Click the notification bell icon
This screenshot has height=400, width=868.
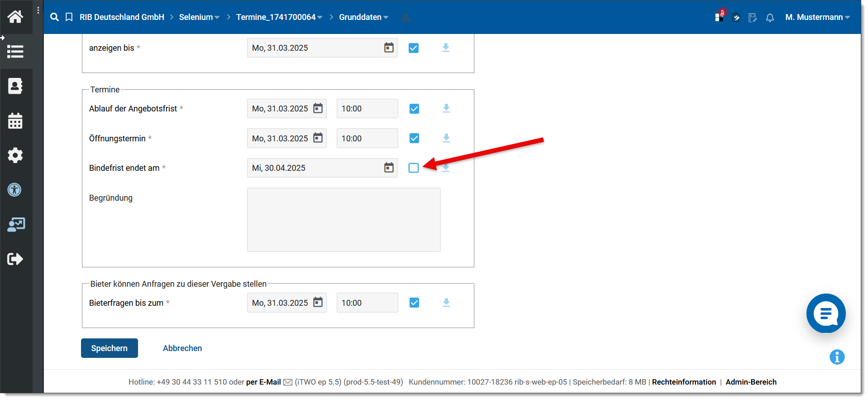770,18
